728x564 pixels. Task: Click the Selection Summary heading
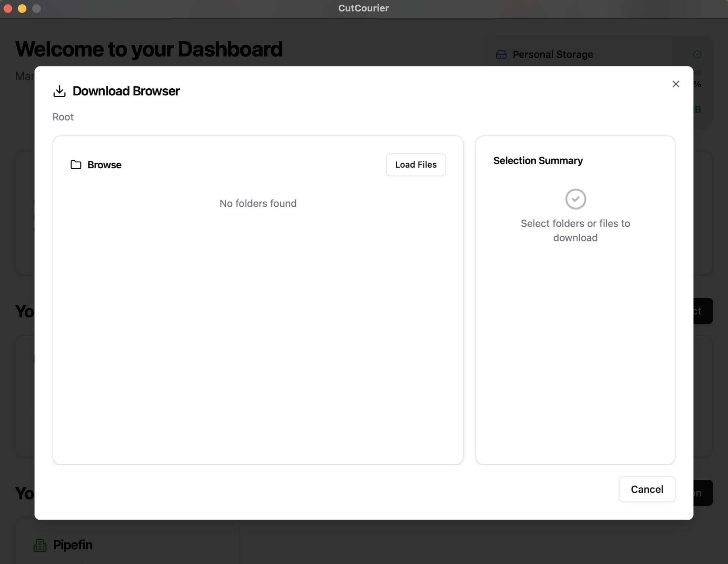click(x=538, y=161)
